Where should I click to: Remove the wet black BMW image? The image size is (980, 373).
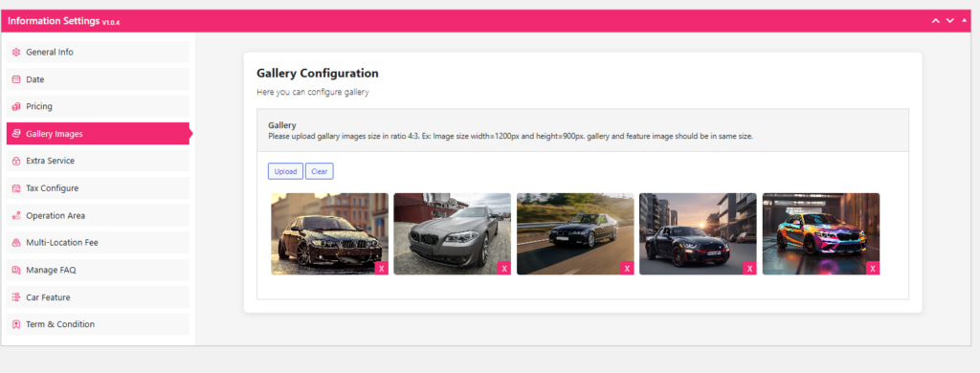(x=381, y=268)
